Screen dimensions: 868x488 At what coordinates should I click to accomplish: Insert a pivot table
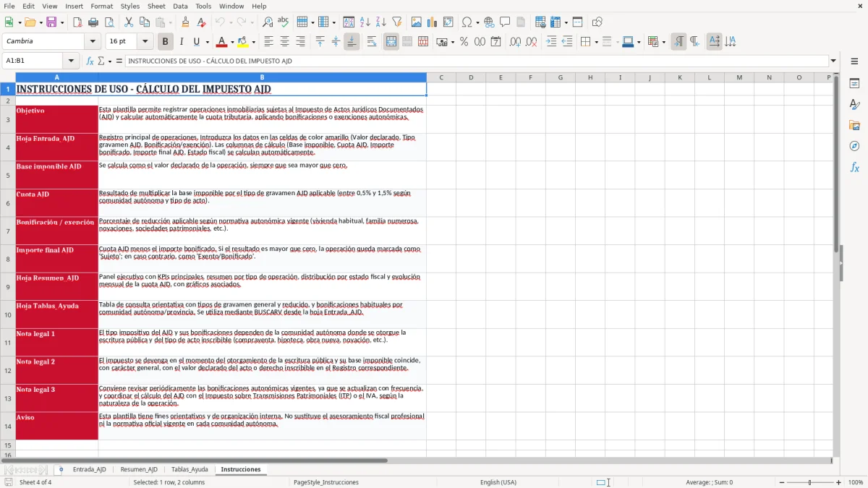[x=448, y=22]
